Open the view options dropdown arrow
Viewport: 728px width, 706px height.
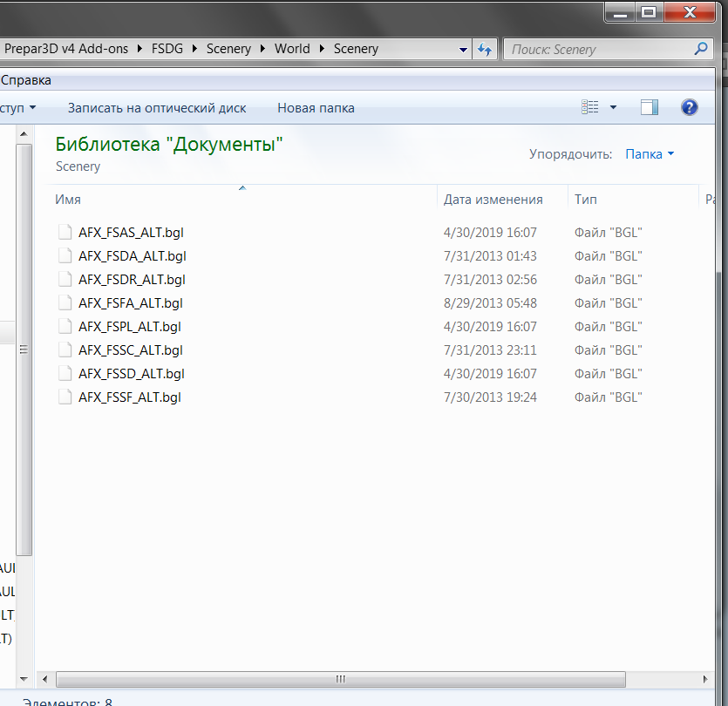[613, 107]
